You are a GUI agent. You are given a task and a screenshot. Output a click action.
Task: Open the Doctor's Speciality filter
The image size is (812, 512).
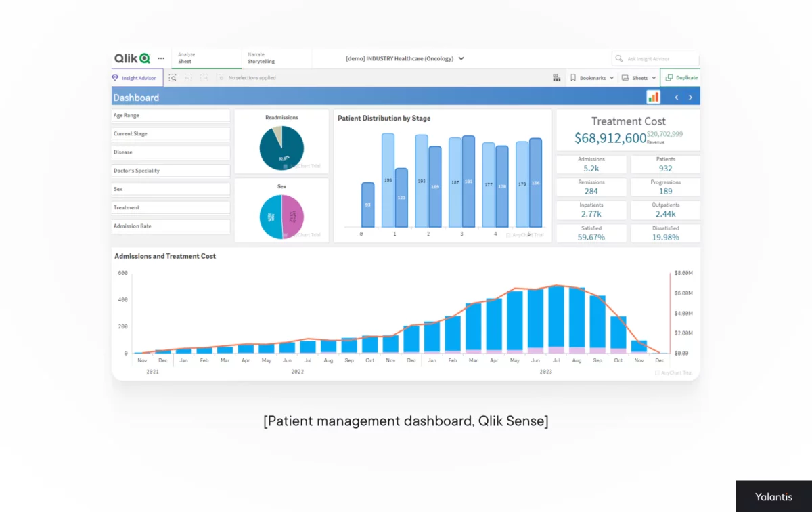point(170,170)
